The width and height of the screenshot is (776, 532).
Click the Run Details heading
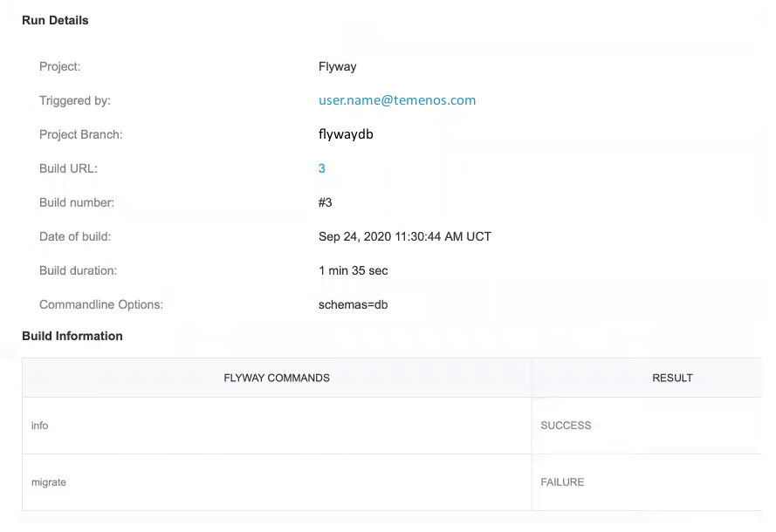[55, 20]
